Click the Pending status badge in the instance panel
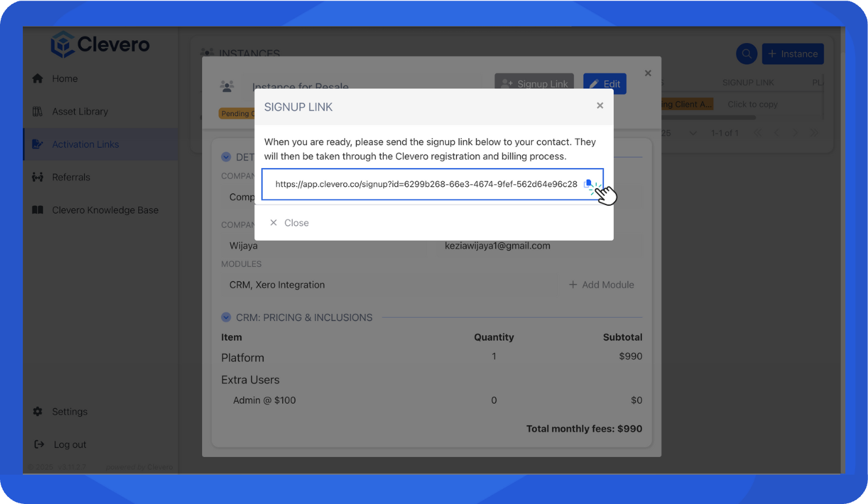 [x=237, y=113]
